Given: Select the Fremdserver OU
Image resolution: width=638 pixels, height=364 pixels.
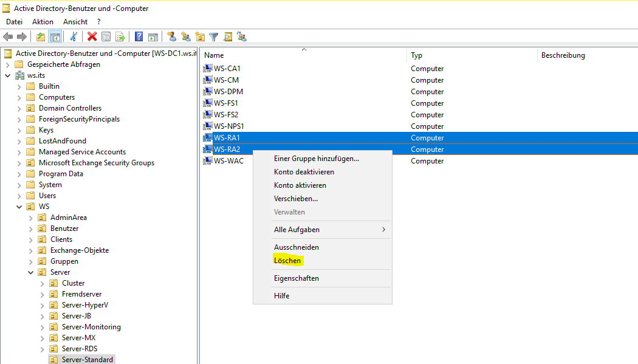Looking at the screenshot, I should pyautogui.click(x=82, y=294).
